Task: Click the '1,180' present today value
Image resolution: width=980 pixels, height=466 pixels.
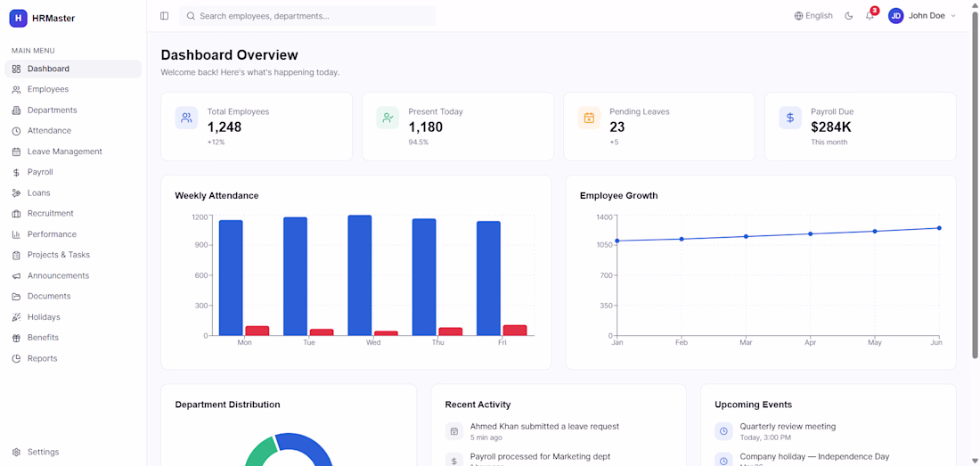Action: pyautogui.click(x=426, y=127)
